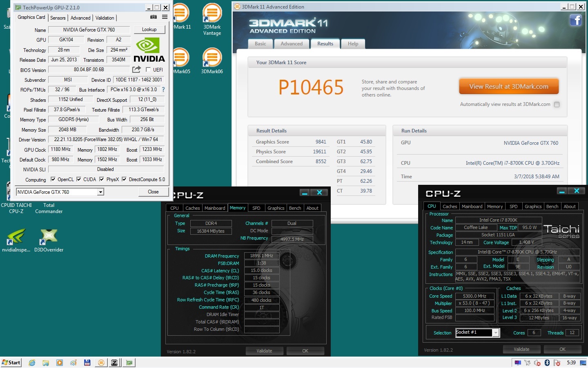Open the 3DMark05 desktop shortcut
The width and height of the screenshot is (588, 368).
pyautogui.click(x=182, y=61)
